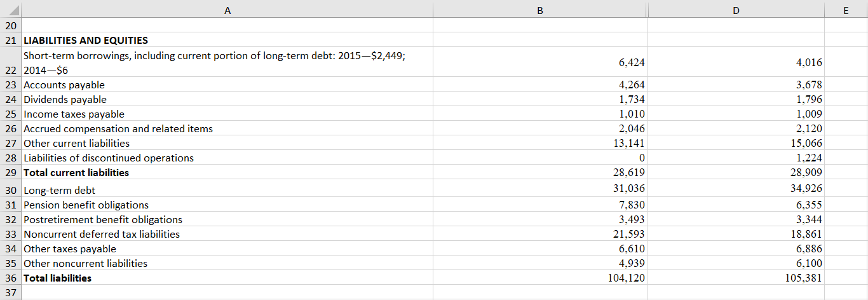Select column D header
This screenshot has height=300, width=868.
[735, 10]
